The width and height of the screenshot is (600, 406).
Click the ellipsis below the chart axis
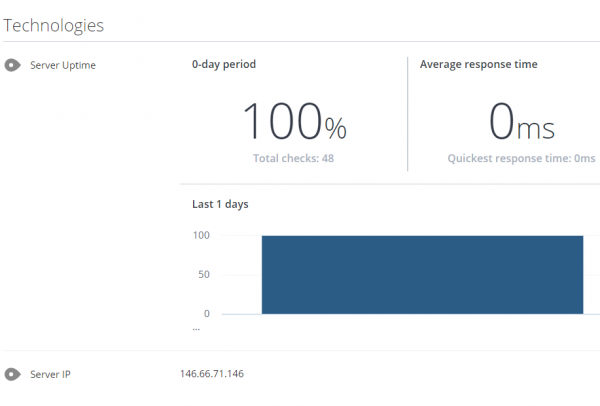coord(196,328)
